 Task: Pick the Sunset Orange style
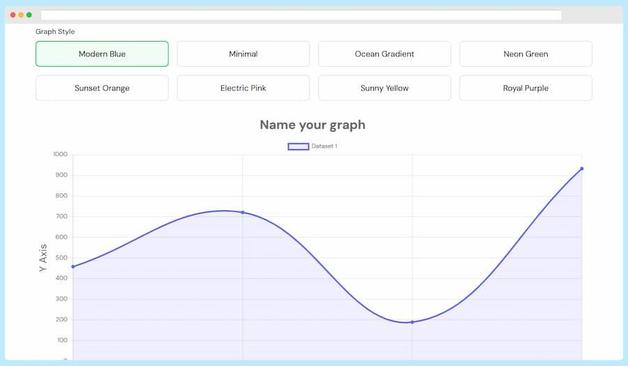102,88
